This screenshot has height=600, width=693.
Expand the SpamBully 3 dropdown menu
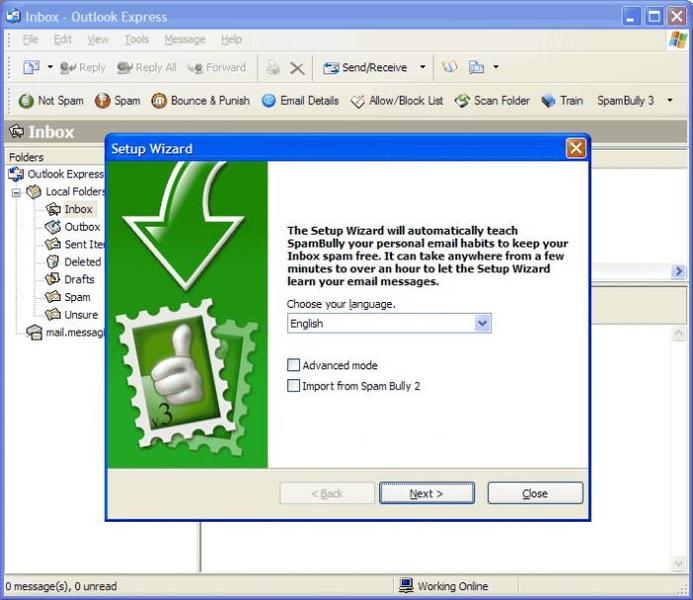pyautogui.click(x=669, y=101)
